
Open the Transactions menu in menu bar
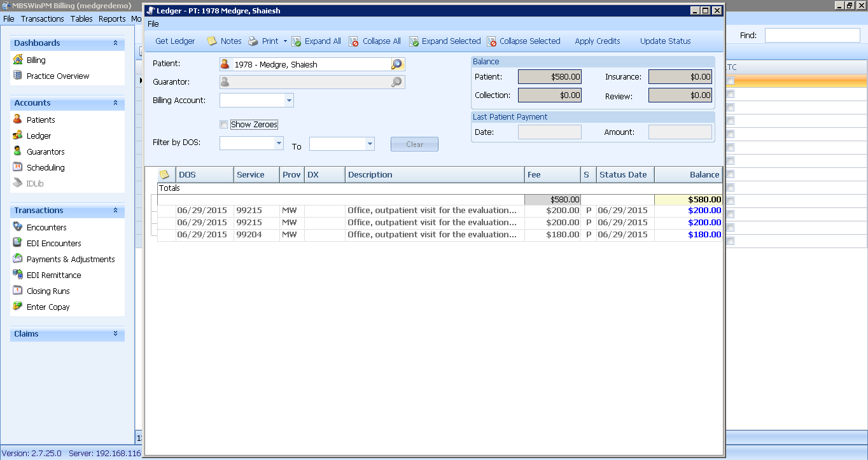click(x=43, y=19)
